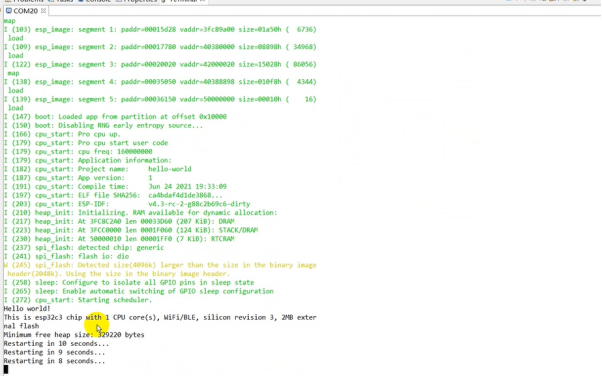Click the 'Configure to isolate all GPIO pins' line

click(x=129, y=282)
